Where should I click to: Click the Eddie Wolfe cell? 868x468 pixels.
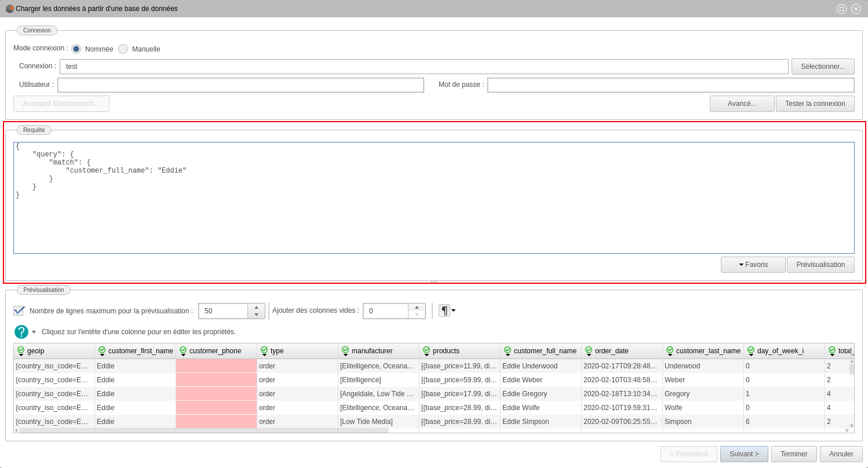(541, 408)
